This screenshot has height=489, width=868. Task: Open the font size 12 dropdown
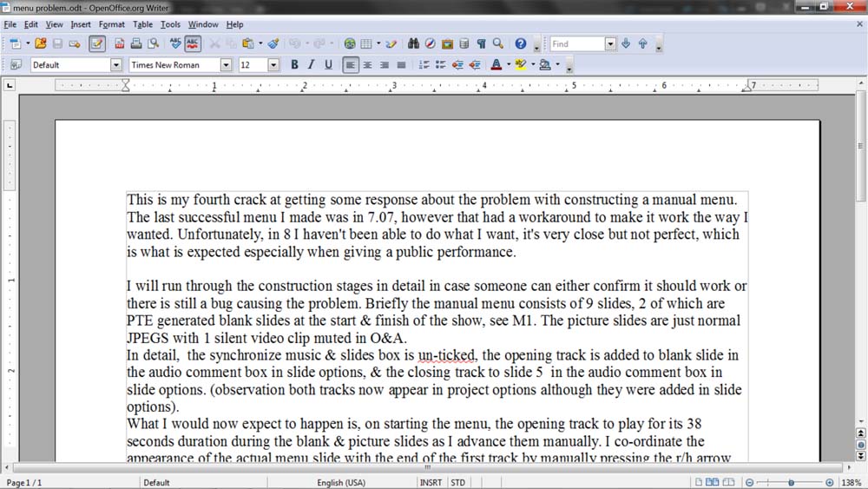pyautogui.click(x=273, y=65)
